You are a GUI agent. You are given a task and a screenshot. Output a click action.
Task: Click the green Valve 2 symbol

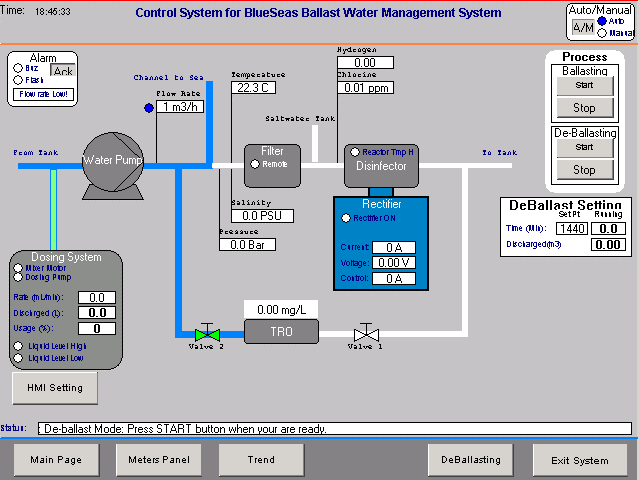pyautogui.click(x=206, y=333)
